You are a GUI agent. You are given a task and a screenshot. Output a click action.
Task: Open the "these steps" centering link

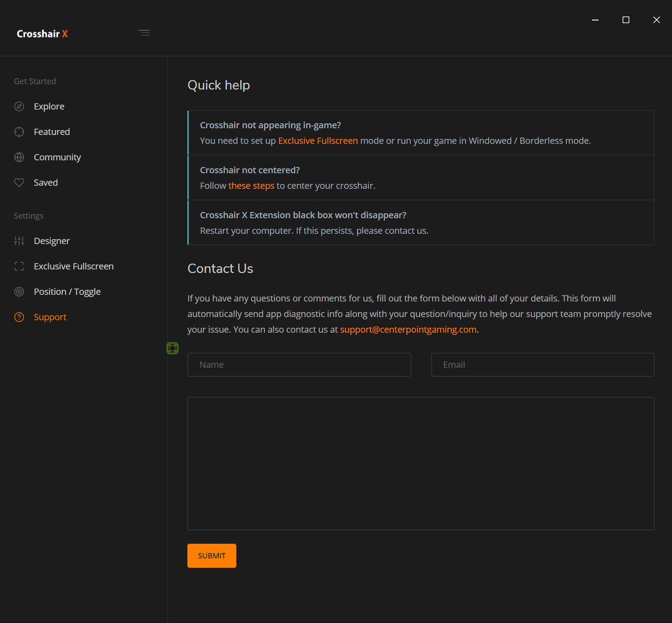[x=251, y=186]
